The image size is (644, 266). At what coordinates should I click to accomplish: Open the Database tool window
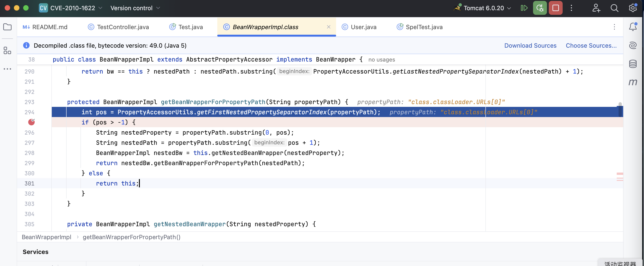tap(633, 64)
